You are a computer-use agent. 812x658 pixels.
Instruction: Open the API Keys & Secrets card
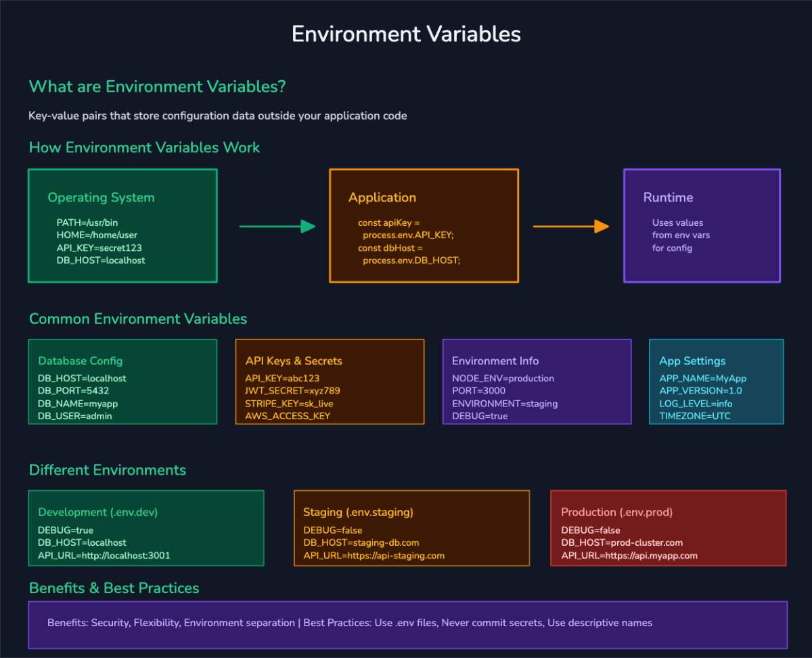pos(330,381)
